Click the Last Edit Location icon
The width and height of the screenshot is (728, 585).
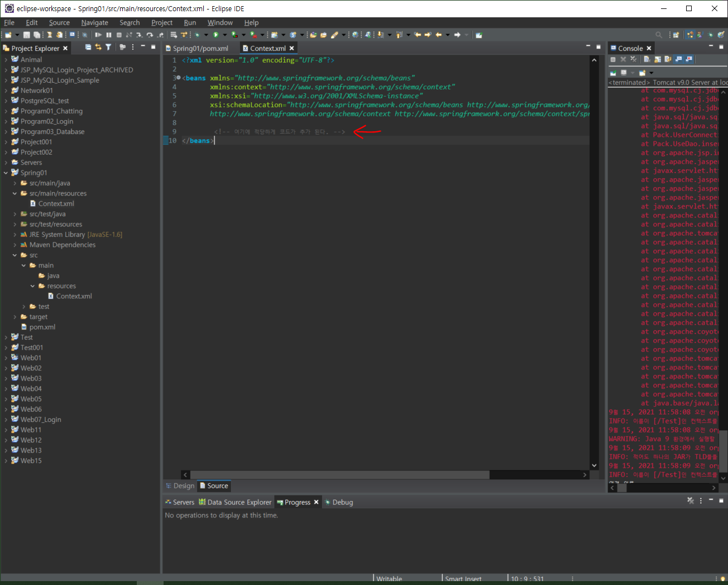tap(417, 35)
